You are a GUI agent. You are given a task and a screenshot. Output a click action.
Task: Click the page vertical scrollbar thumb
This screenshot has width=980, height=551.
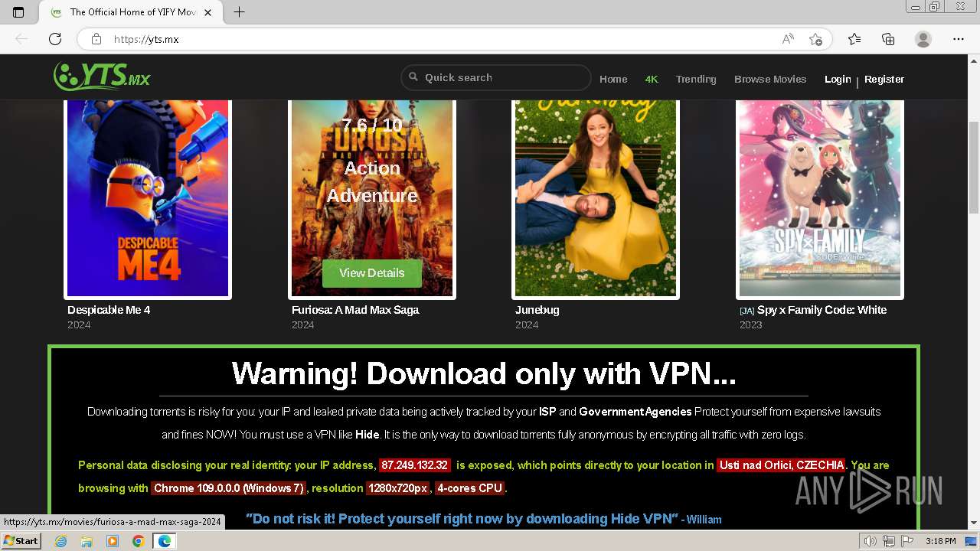point(973,167)
